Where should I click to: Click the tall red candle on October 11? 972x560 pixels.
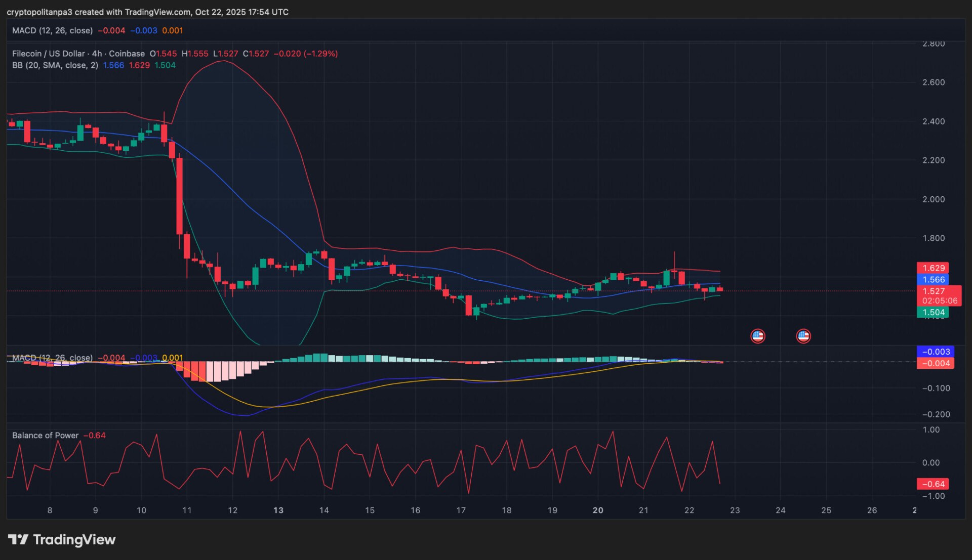179,196
